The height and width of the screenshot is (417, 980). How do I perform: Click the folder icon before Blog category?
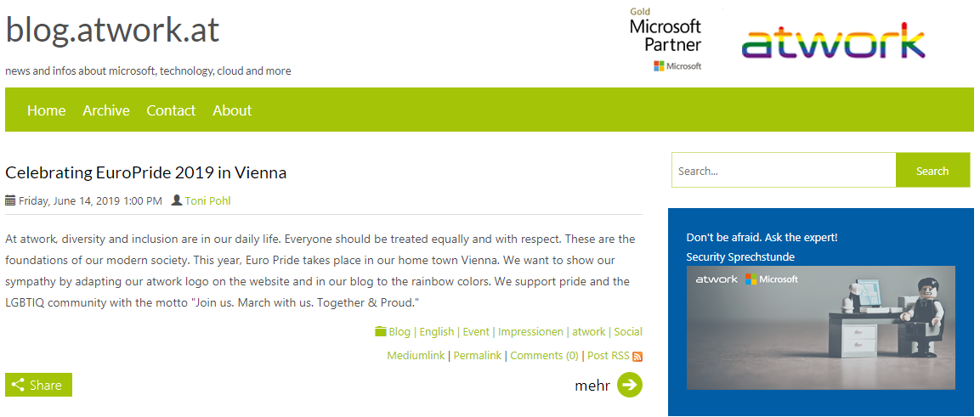coord(381,331)
